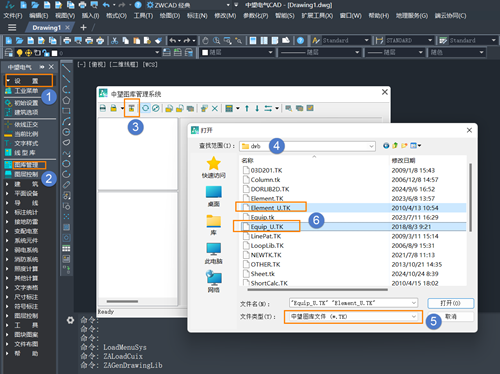Toggle the layer lightbulb on/off icon
This screenshot has width=500, height=374.
tap(20, 53)
